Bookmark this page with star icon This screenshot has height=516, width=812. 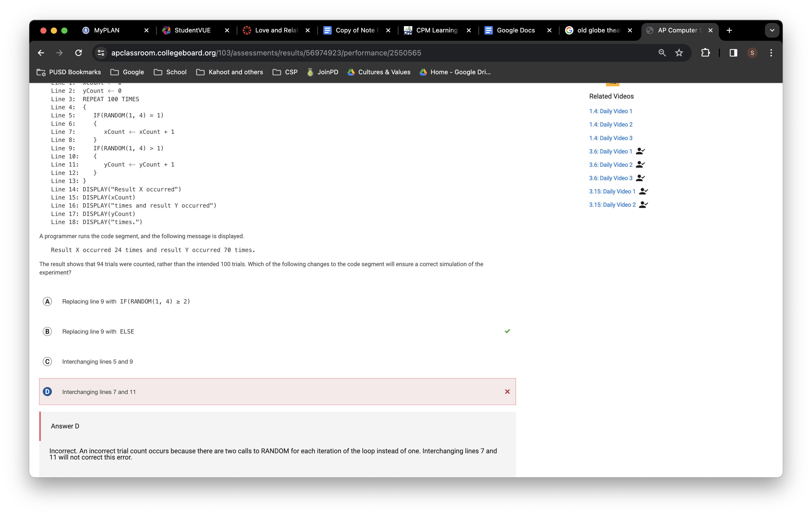(679, 53)
